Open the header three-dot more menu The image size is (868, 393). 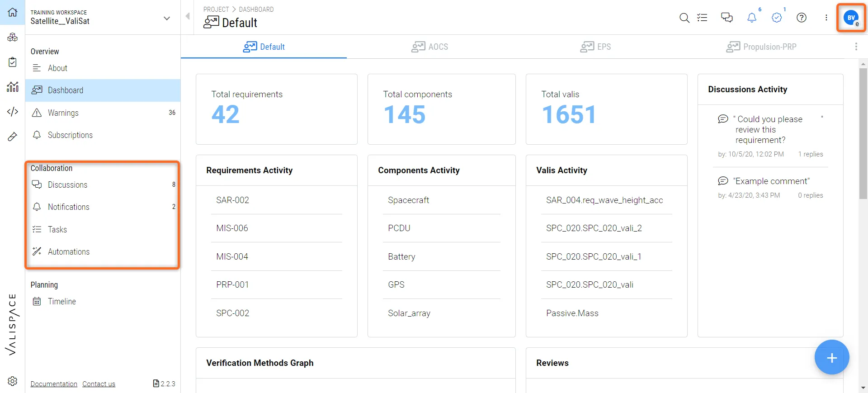(x=826, y=18)
